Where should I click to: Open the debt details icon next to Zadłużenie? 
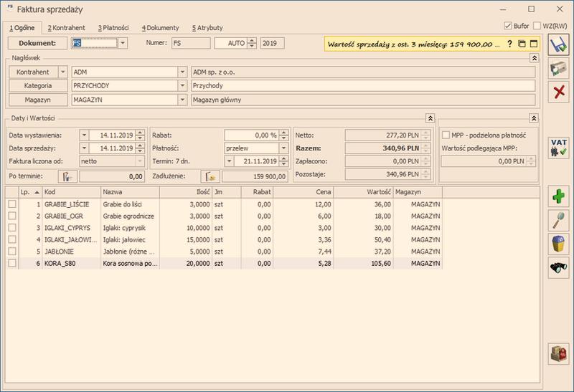coord(210,176)
